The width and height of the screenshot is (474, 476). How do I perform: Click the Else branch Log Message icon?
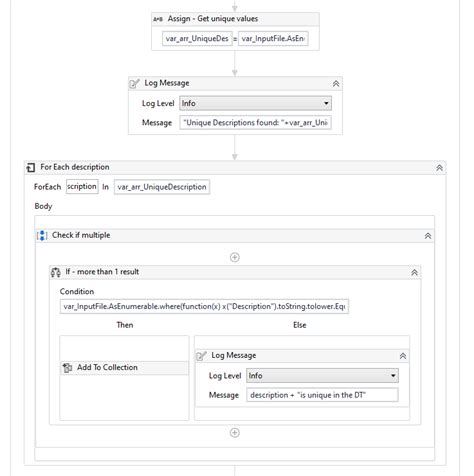[x=201, y=356]
